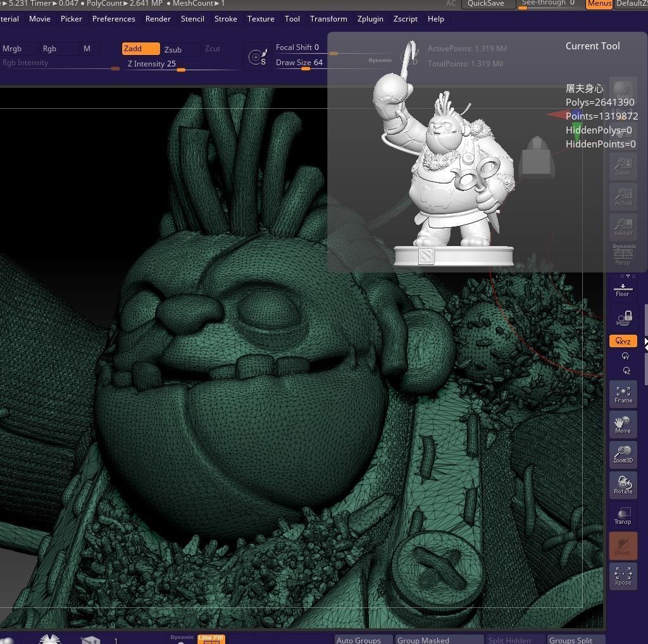Click the stroke symmetry S icon
This screenshot has width=648, height=644.
click(258, 57)
